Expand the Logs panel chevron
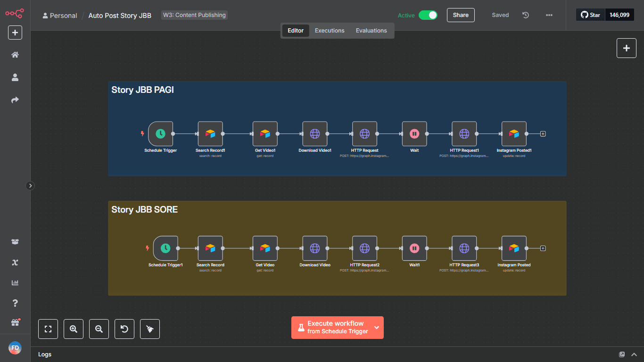644x362 pixels. coord(635,354)
